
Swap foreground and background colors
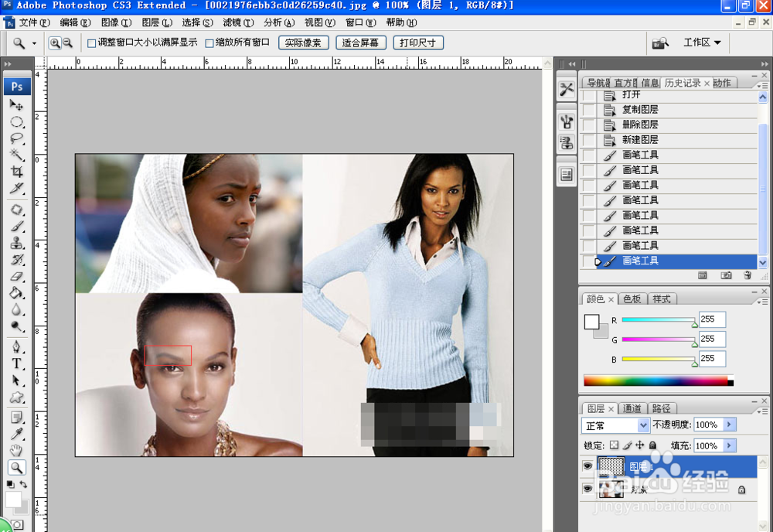pos(23,485)
